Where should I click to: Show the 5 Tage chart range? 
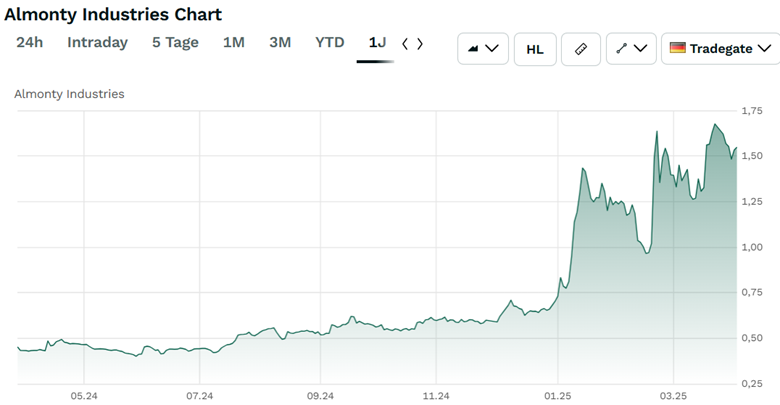(x=175, y=42)
